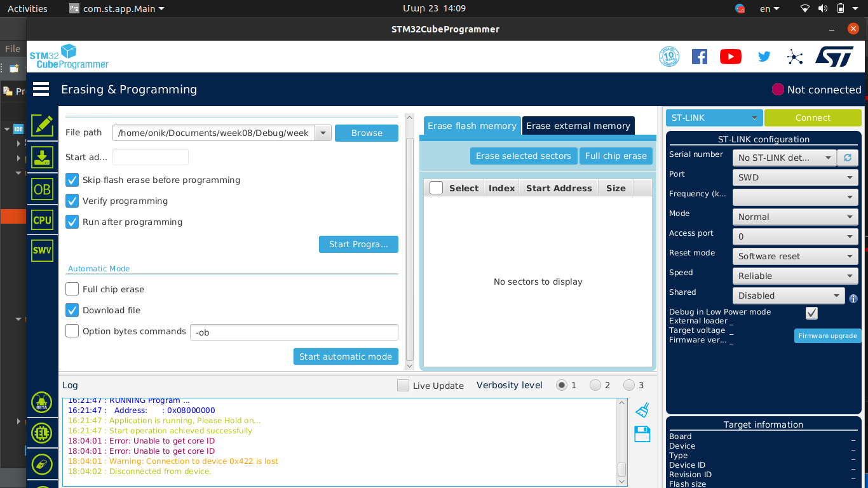Viewport: 868px width, 488px height.
Task: Enable the Option bytes commands checkbox
Action: click(x=72, y=331)
